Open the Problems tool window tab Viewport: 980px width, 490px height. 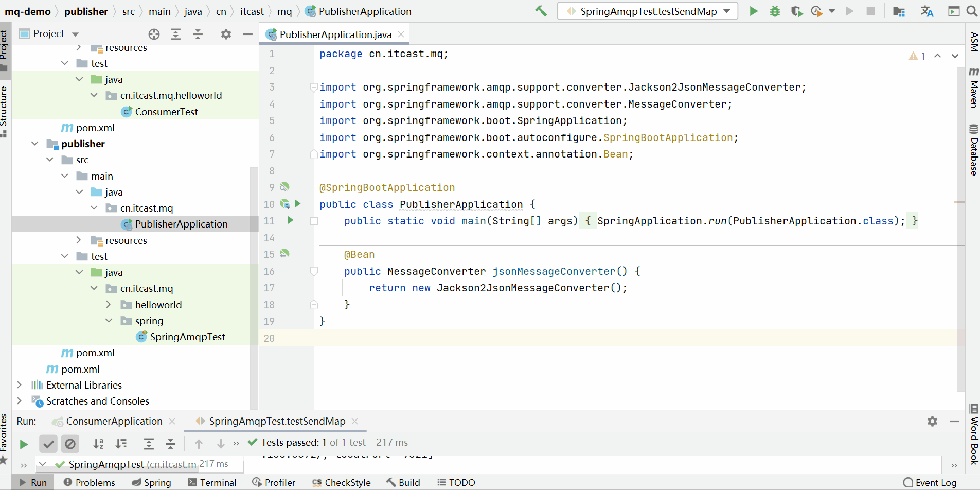coord(90,482)
